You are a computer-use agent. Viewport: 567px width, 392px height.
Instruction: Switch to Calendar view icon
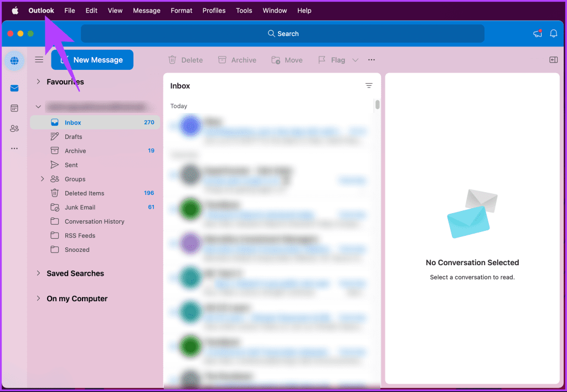(x=14, y=108)
